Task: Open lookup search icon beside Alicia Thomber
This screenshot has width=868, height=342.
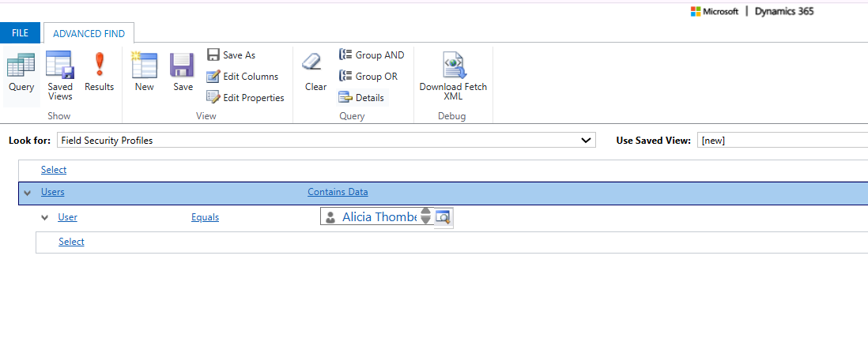Action: tap(443, 217)
